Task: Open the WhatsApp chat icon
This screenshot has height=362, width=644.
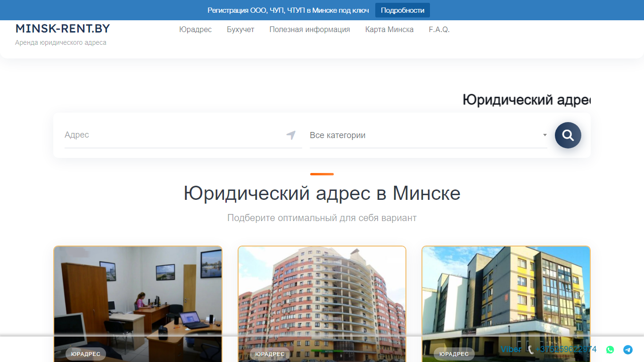Action: tap(610, 350)
